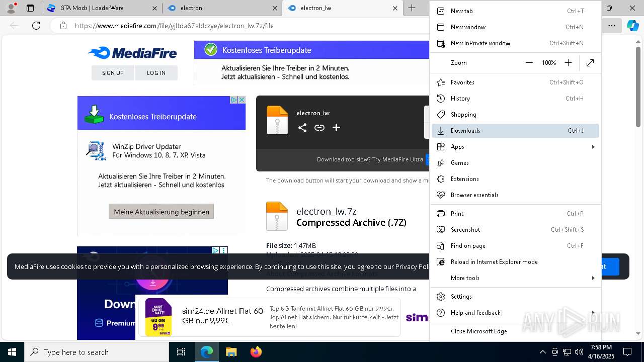Expand the More tools submenu
This screenshot has width=644, height=362.
(x=593, y=278)
